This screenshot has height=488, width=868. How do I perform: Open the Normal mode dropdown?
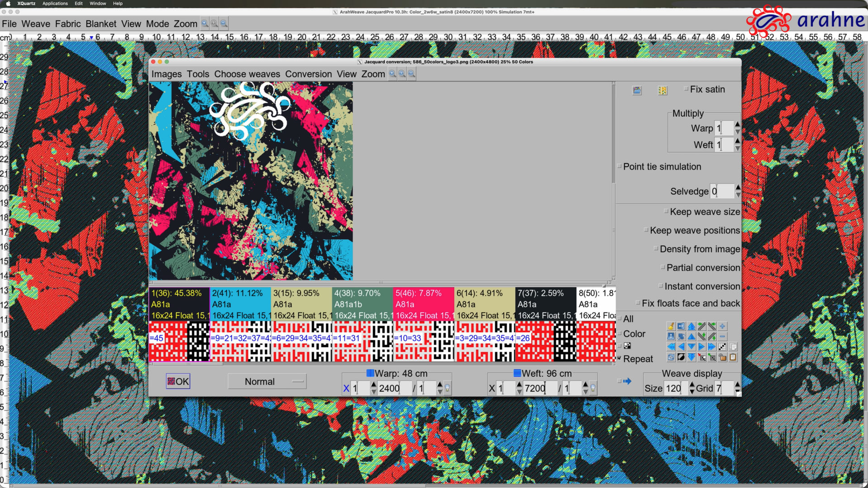(267, 382)
